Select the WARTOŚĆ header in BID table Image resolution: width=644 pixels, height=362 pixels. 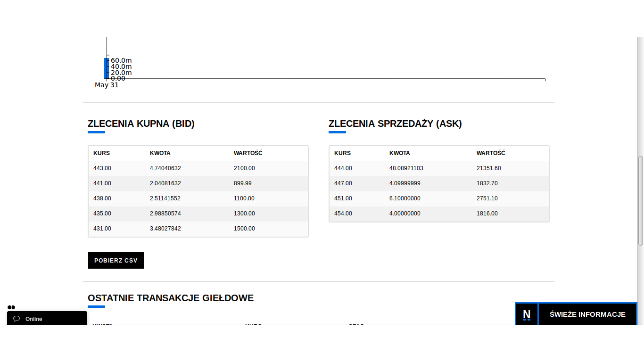click(248, 153)
